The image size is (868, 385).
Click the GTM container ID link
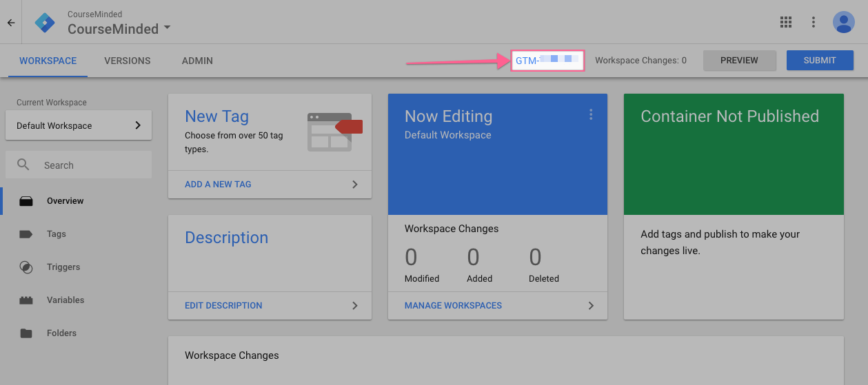click(547, 61)
